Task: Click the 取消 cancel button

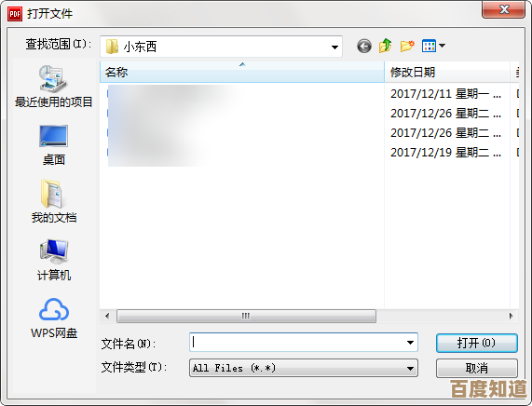Action: 477,368
